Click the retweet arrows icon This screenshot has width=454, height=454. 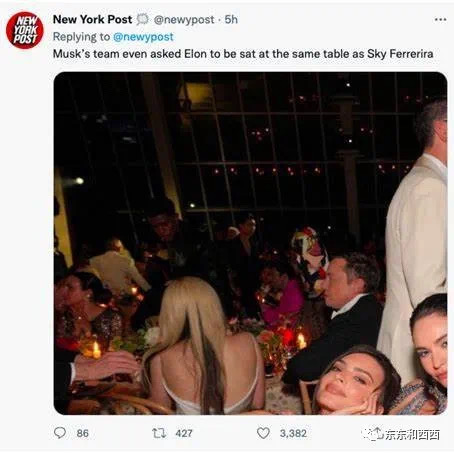(x=159, y=433)
